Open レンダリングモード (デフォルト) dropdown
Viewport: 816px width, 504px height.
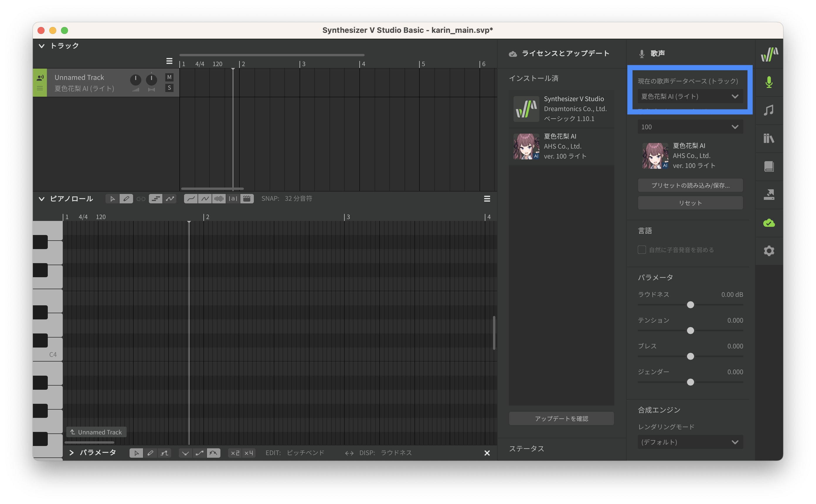[690, 442]
